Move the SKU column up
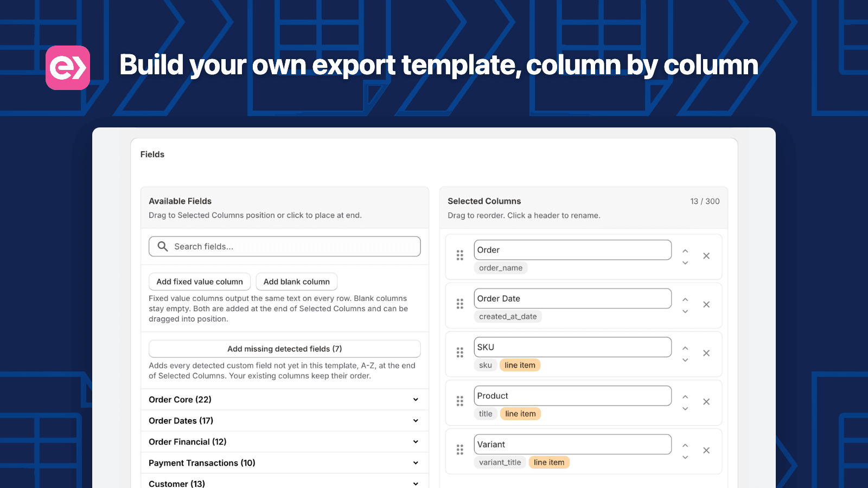 click(685, 348)
